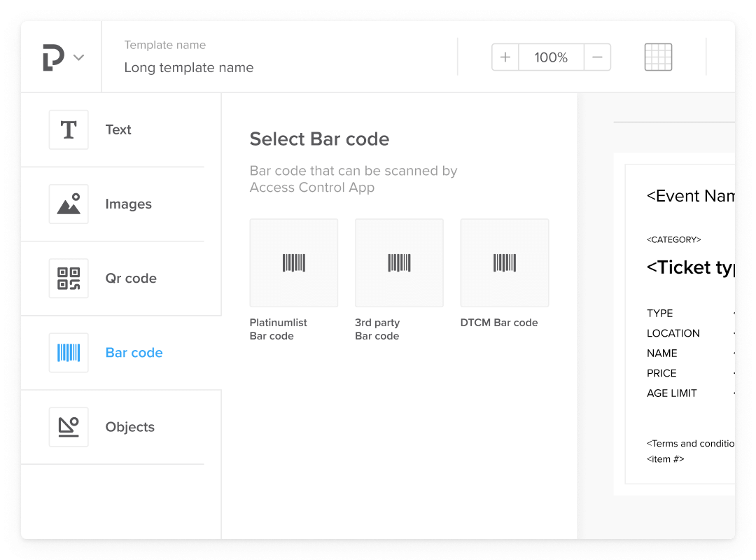Click the Objects label in sidebar
This screenshot has height=560, width=756.
(129, 427)
